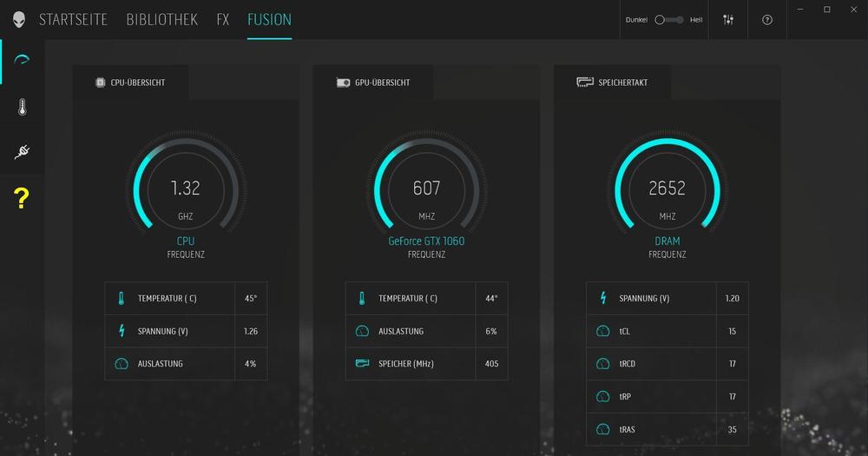The image size is (868, 456).
Task: Switch to the Startseite tab
Action: click(x=73, y=19)
